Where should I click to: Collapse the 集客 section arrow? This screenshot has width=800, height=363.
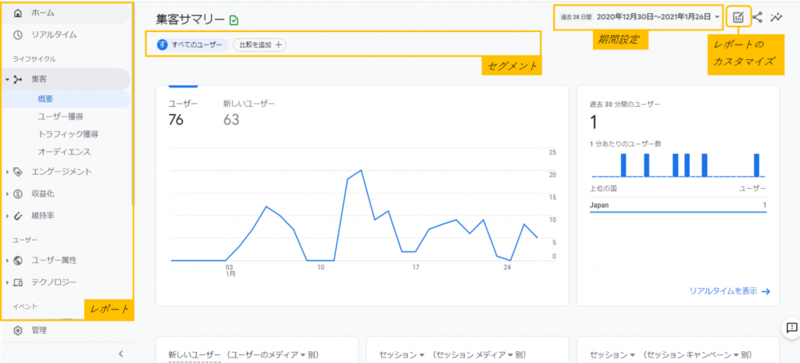(7, 80)
